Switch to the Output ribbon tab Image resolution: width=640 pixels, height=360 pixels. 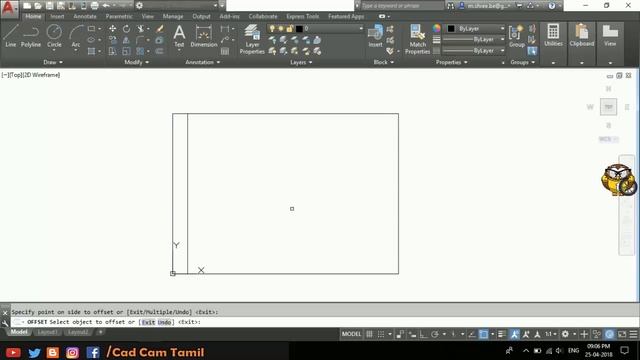coord(201,16)
